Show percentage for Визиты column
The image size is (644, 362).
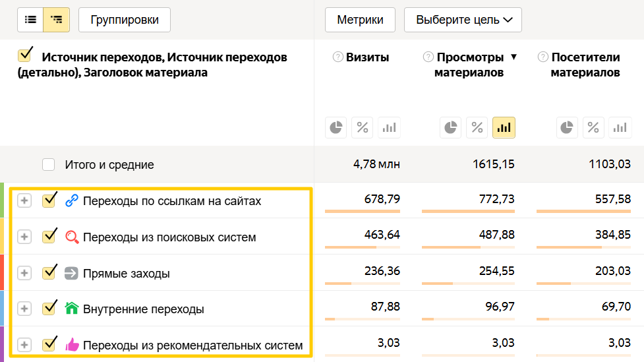click(x=363, y=127)
